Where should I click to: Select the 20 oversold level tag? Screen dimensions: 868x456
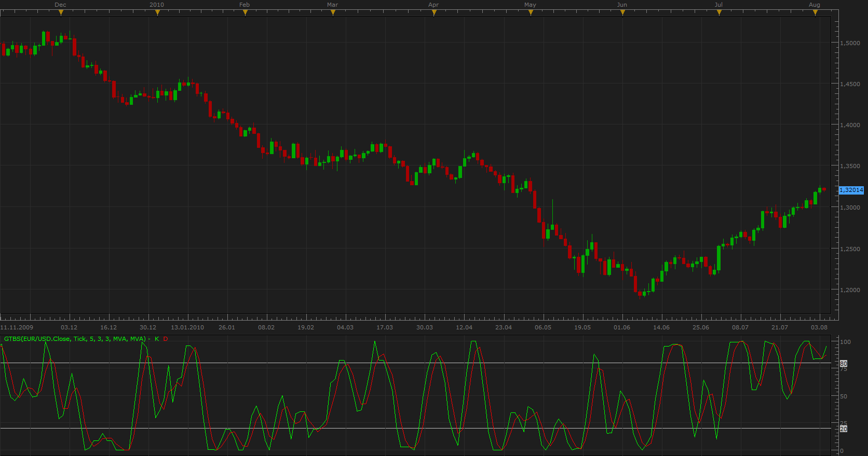pyautogui.click(x=844, y=429)
